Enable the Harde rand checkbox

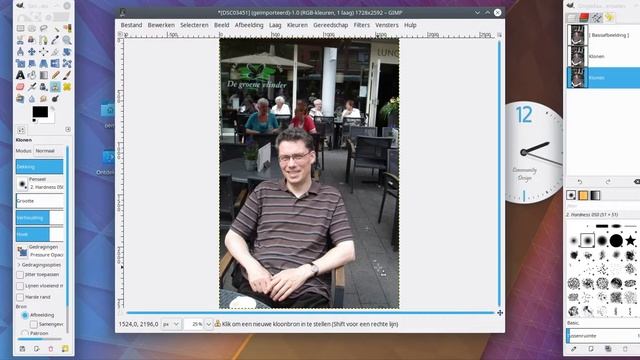pyautogui.click(x=20, y=297)
